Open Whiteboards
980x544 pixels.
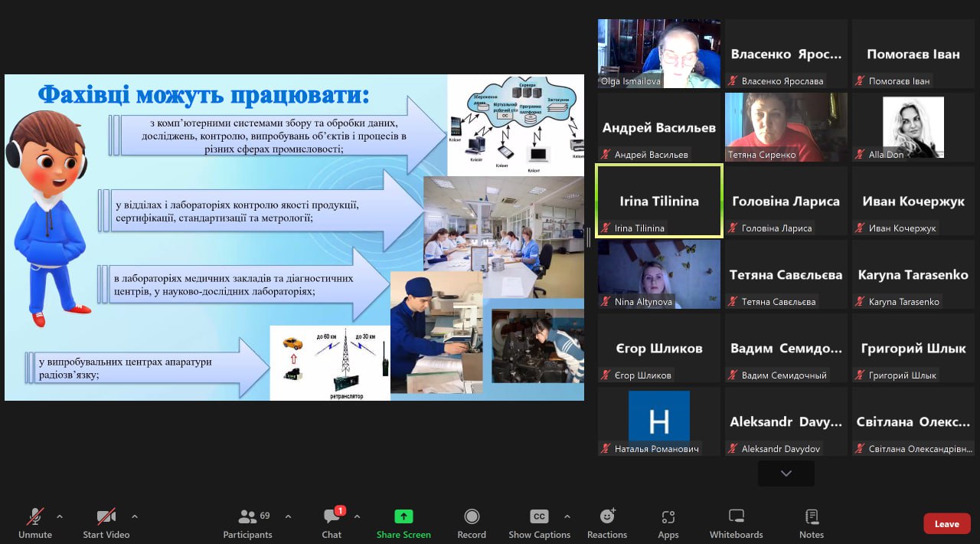coord(736,523)
